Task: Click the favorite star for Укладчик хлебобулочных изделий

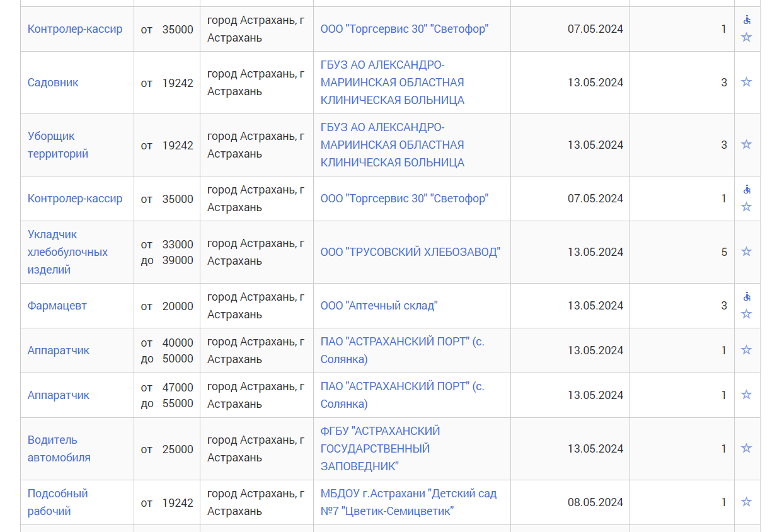Action: click(x=746, y=252)
